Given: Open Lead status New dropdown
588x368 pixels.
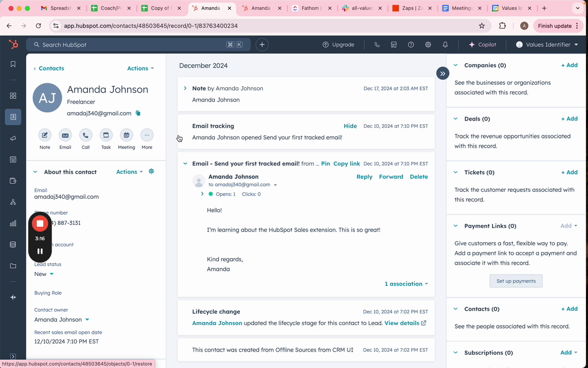Looking at the screenshot, I should 44,274.
